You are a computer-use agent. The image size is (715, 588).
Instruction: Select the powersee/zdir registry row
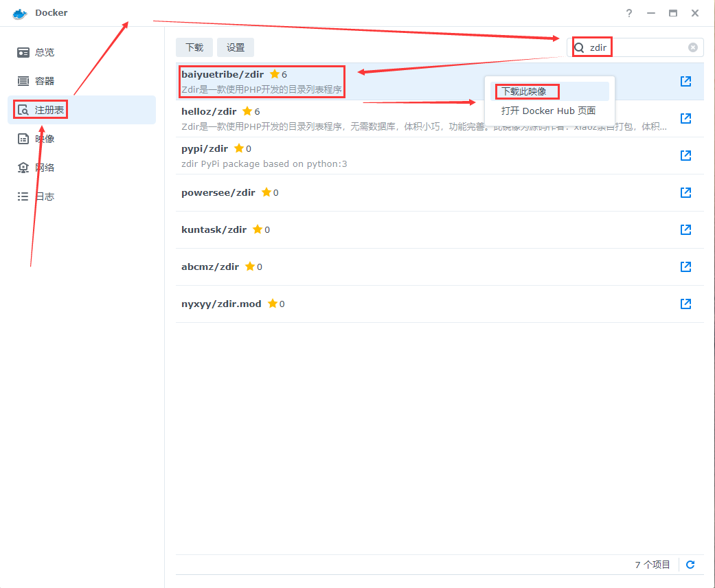412,192
